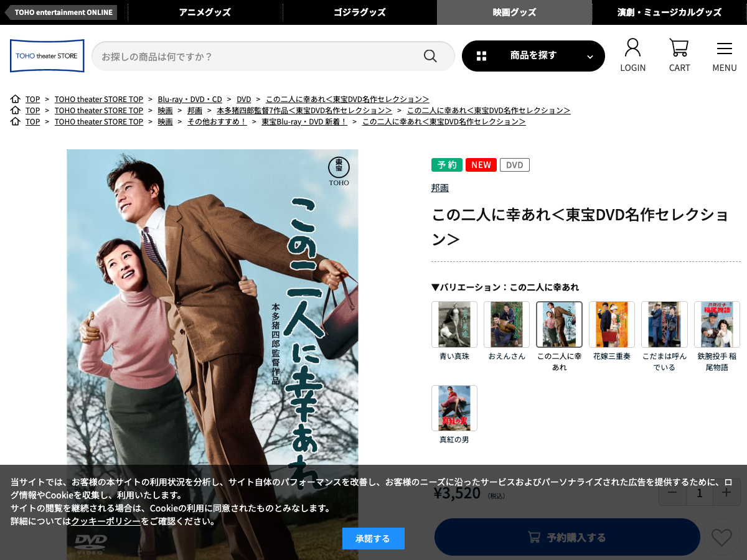Open the アニメグッズ tab

pyautogui.click(x=205, y=12)
